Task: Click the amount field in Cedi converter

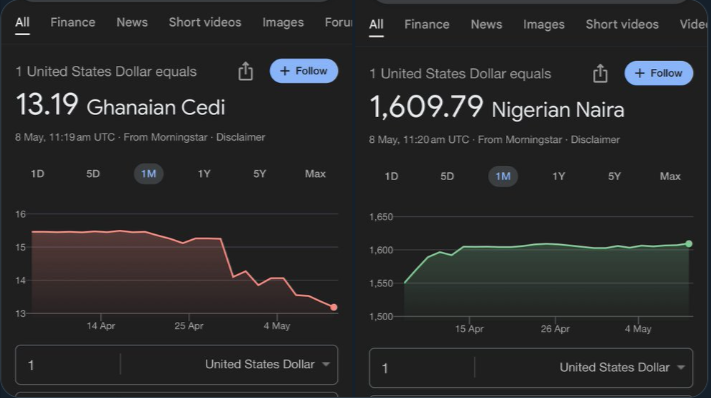Action: (x=68, y=365)
